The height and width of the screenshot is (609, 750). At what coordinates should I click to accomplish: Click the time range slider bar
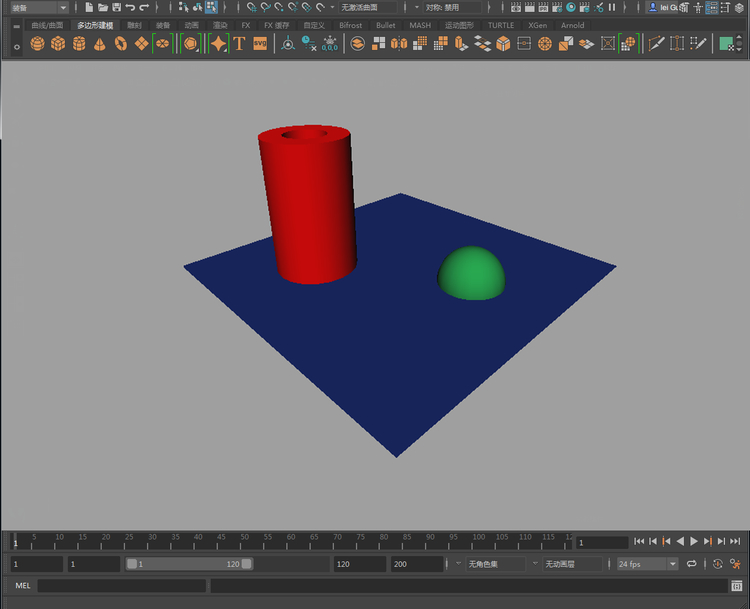189,564
